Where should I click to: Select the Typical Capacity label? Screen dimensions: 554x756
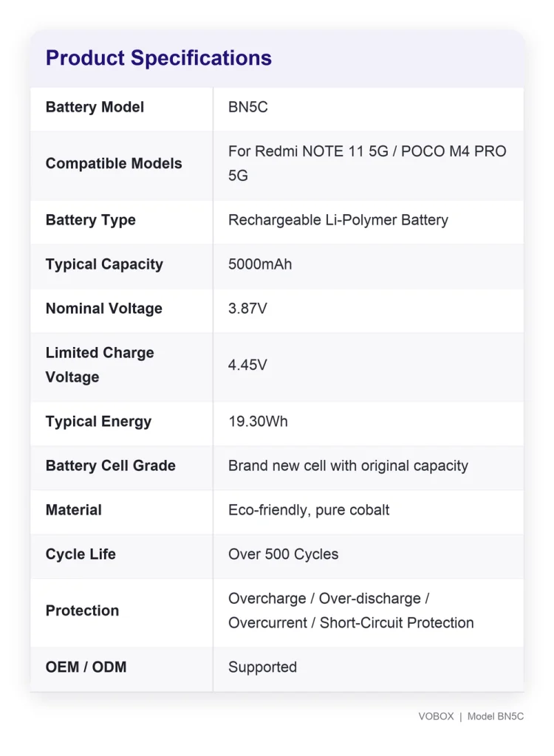tap(104, 265)
